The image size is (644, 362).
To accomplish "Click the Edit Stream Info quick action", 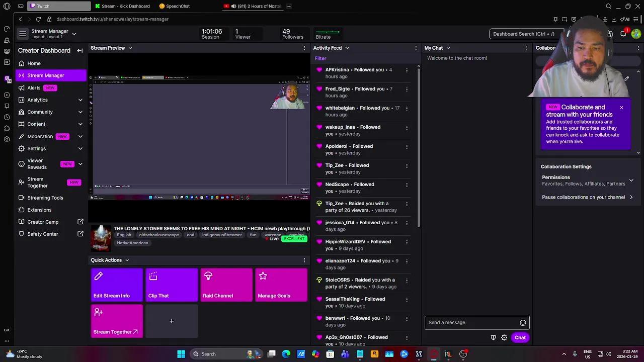I will pyautogui.click(x=117, y=285).
